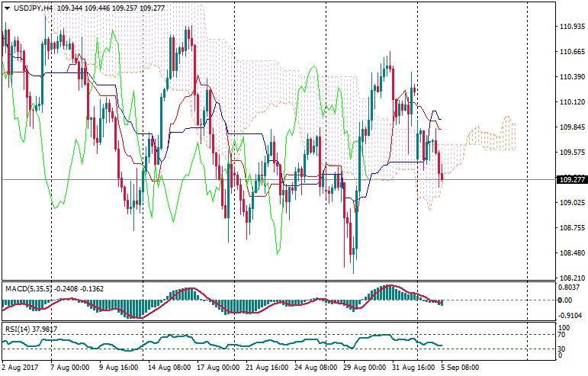Click the 109.575 price scale label
This screenshot has height=376, width=588.
tap(571, 152)
